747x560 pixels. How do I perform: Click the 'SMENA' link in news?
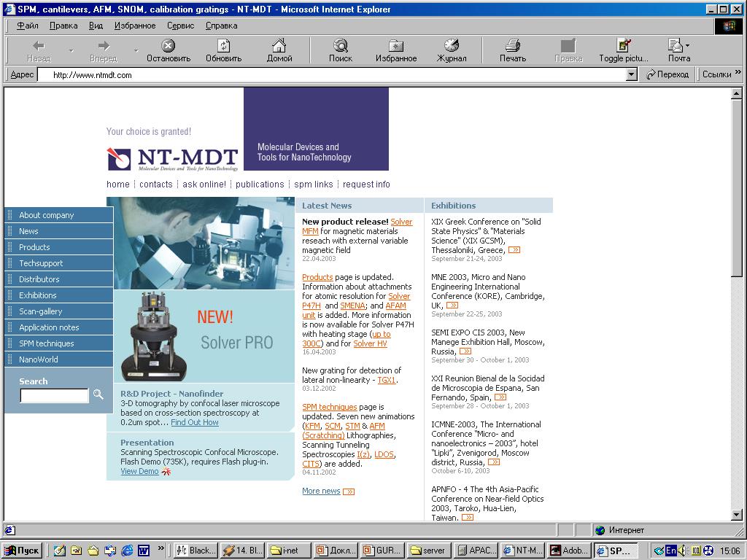point(352,306)
